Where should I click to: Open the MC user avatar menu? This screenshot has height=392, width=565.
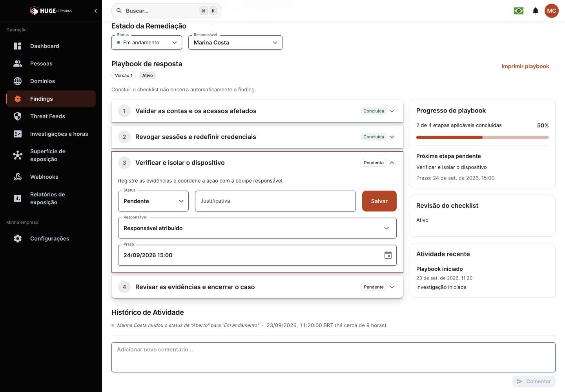tap(552, 11)
